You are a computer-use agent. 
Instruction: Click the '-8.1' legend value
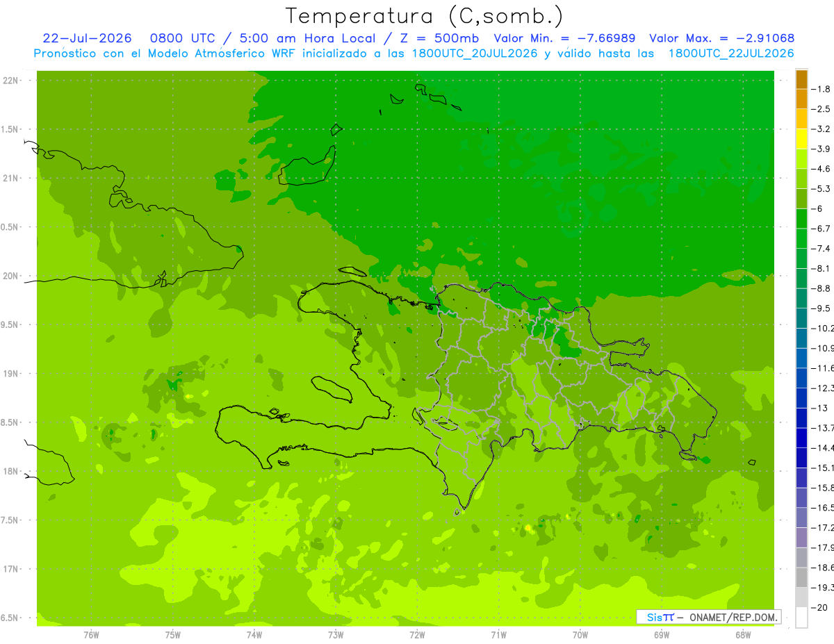[821, 268]
